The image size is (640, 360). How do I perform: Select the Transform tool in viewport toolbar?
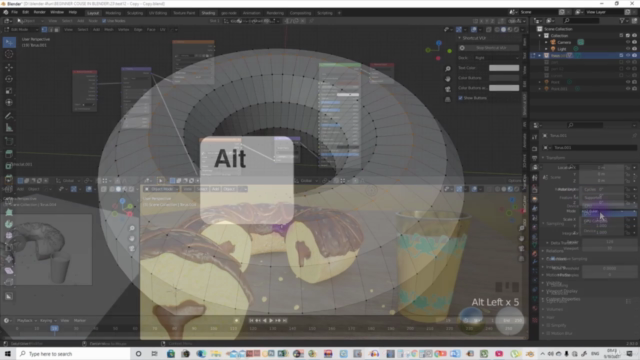click(x=9, y=102)
